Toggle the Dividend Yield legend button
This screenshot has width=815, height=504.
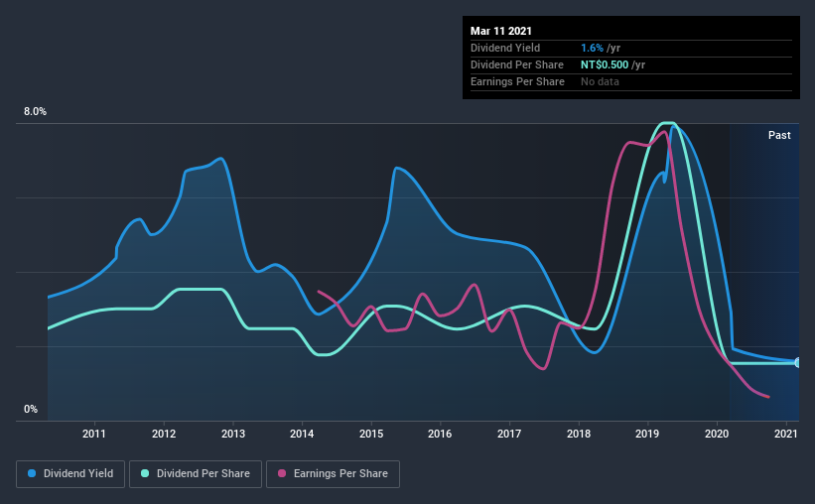(x=70, y=474)
